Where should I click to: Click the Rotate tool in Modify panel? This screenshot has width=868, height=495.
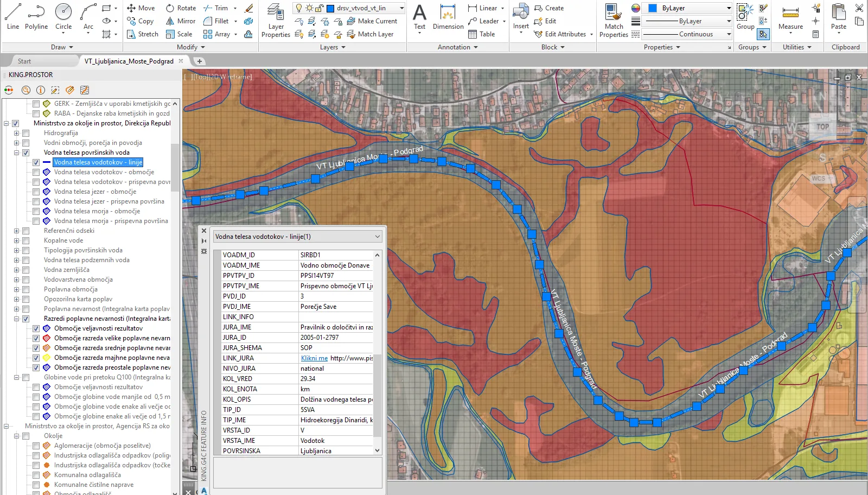coord(181,8)
